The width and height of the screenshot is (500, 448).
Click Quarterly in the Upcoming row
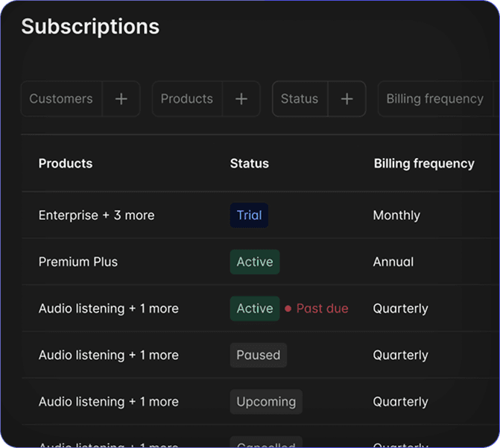pos(400,402)
